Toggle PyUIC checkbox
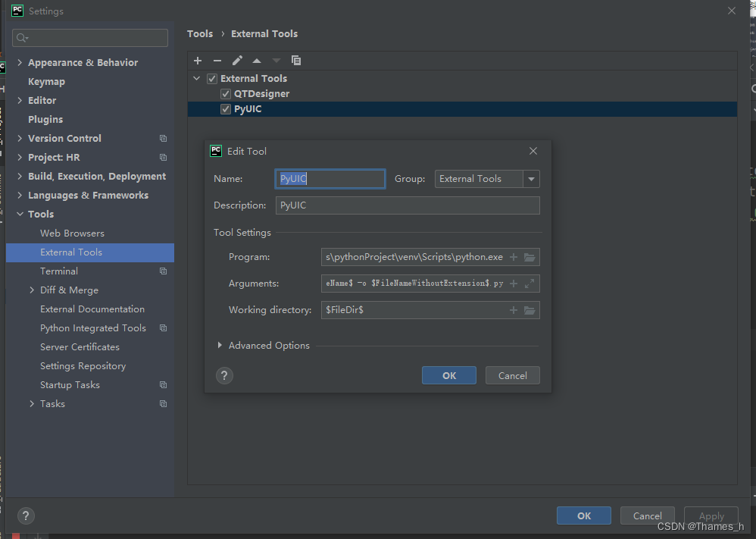 point(226,109)
